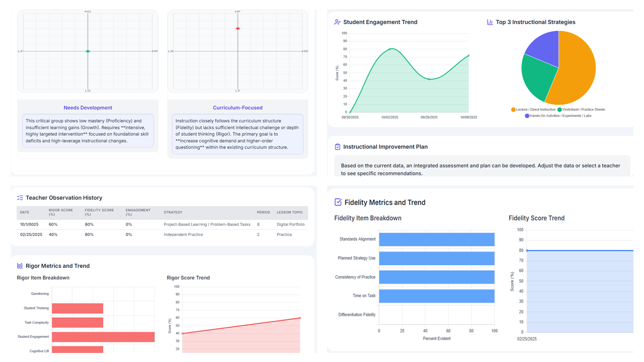Click the Teacher Observation History checklist icon
The height and width of the screenshot is (362, 644).
tap(20, 198)
